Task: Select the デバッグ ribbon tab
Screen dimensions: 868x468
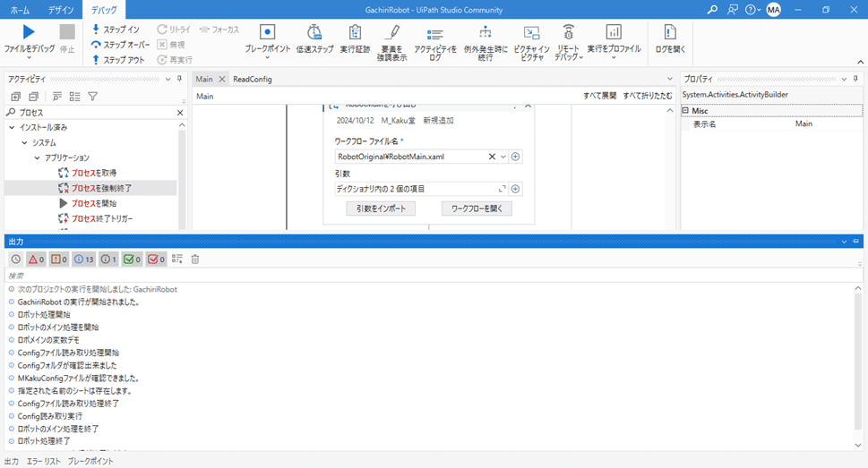Action: point(104,10)
